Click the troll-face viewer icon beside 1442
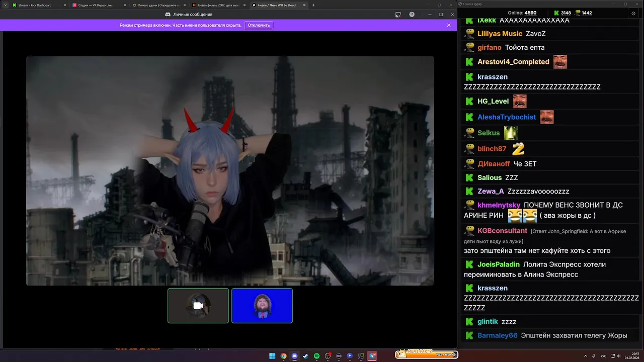 578,13
